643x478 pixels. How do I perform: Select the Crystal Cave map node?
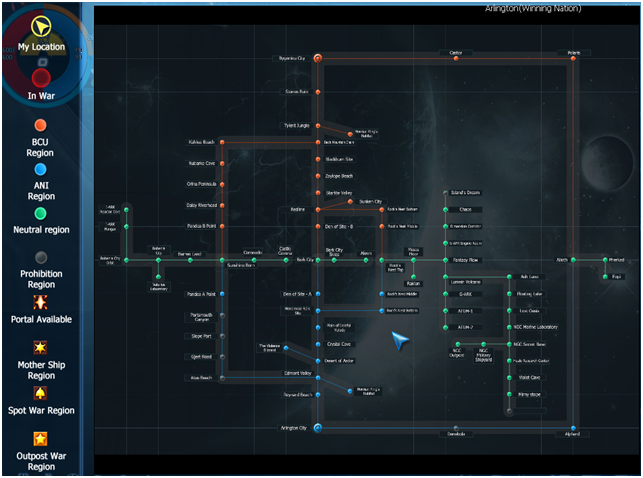(318, 344)
